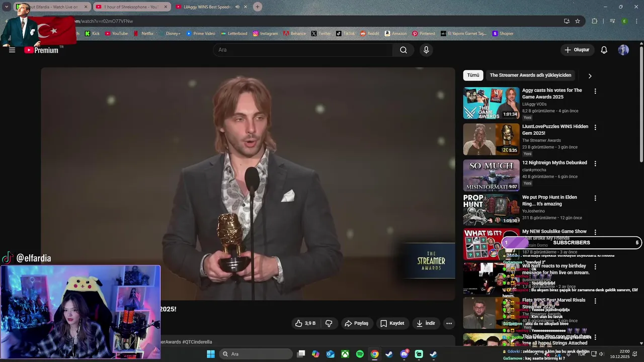This screenshot has width=644, height=362.
Task: Click the taskbar Ara search box
Action: pyautogui.click(x=256, y=354)
